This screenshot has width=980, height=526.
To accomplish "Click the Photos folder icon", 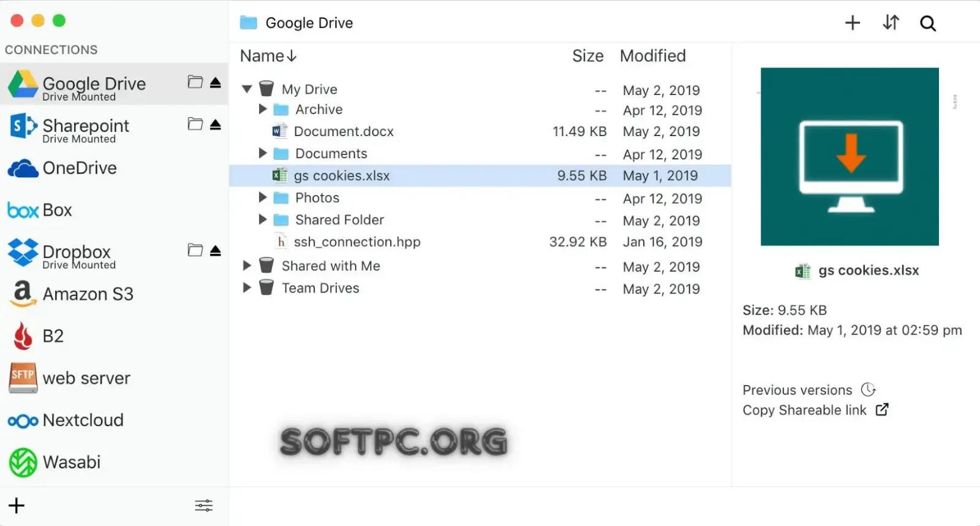I will [x=281, y=197].
